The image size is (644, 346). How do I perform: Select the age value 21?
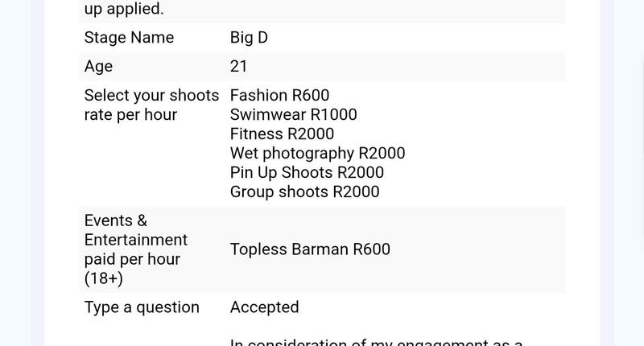point(238,67)
